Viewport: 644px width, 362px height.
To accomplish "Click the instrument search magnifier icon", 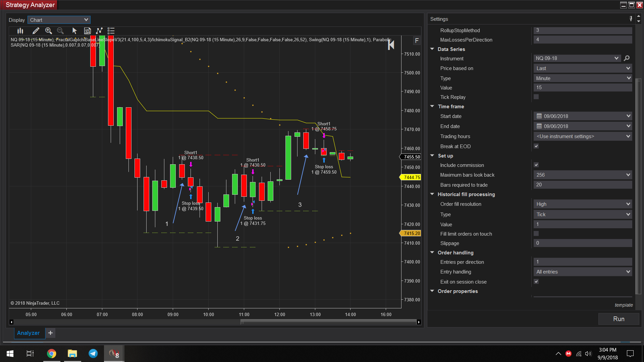I will click(x=627, y=58).
